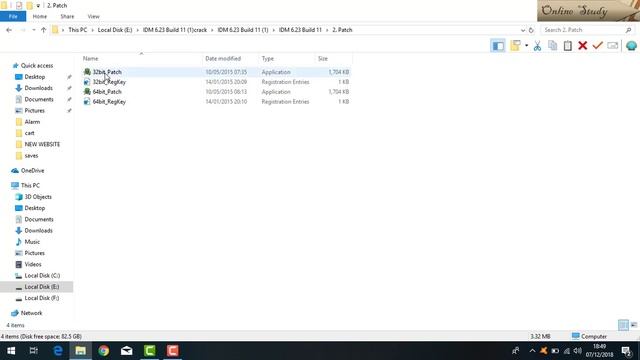Open pinned Pictures under Quick access
The width and height of the screenshot is (640, 360).
pos(34,110)
